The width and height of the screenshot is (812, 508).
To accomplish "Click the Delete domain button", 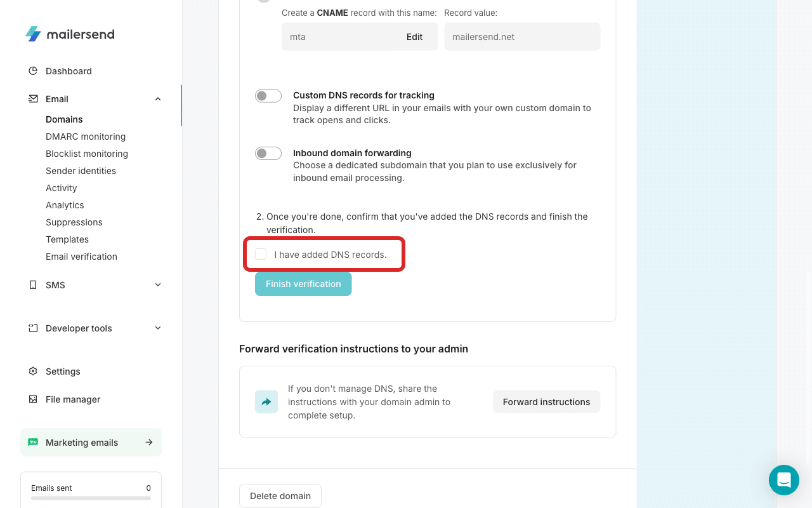I will tap(280, 495).
